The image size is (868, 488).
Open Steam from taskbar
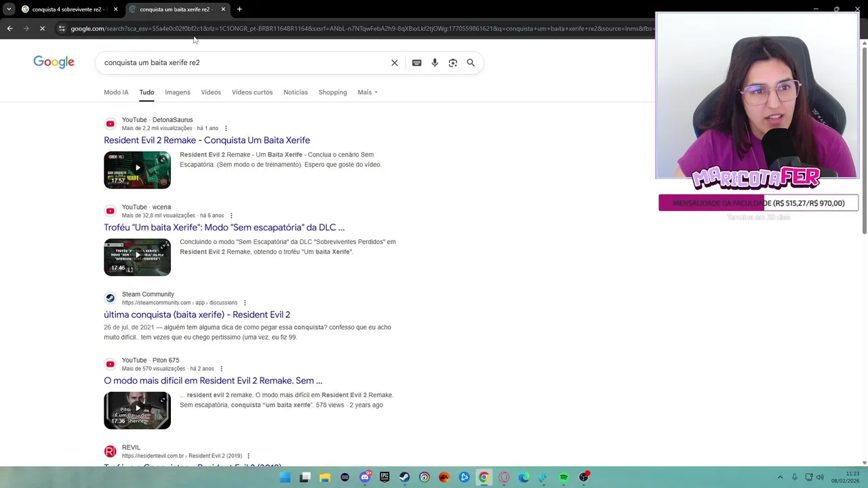[x=404, y=477]
